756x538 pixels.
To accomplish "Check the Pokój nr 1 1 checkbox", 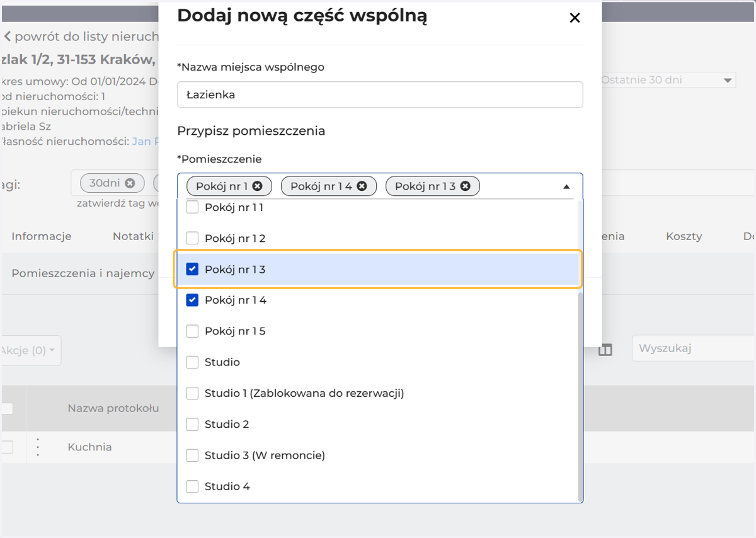I will [193, 207].
